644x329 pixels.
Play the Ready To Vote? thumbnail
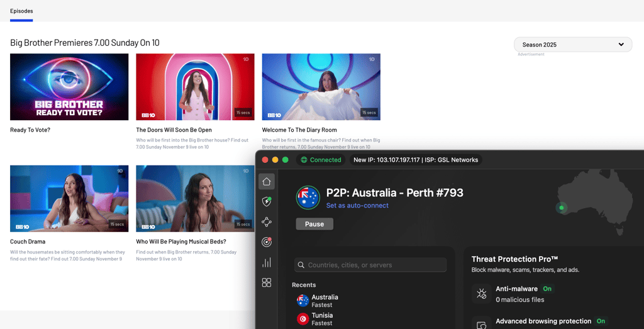69,87
